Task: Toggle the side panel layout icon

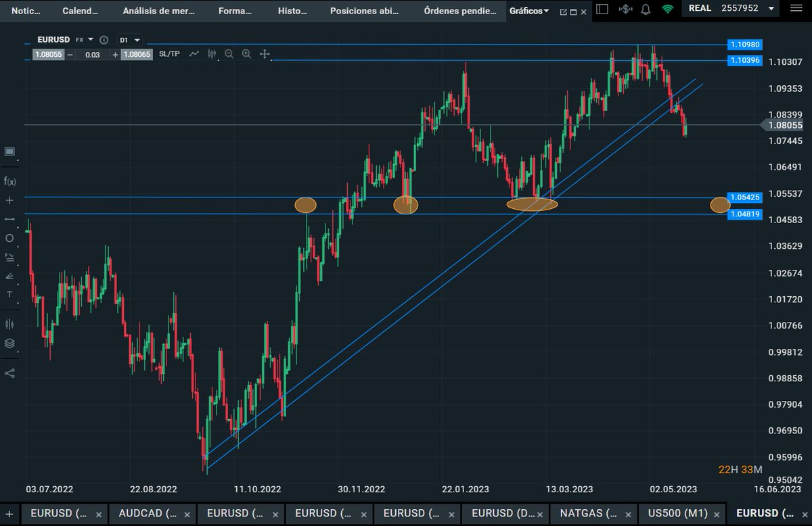Action: (x=603, y=9)
